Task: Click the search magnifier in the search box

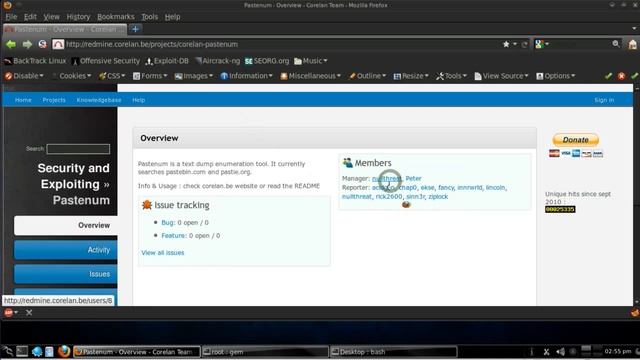Action: click(616, 44)
